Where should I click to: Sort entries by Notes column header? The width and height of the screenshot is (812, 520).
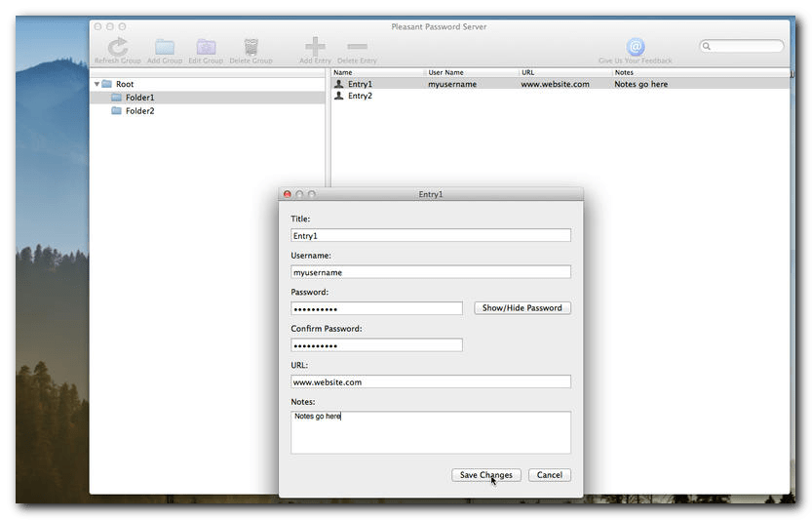point(701,72)
